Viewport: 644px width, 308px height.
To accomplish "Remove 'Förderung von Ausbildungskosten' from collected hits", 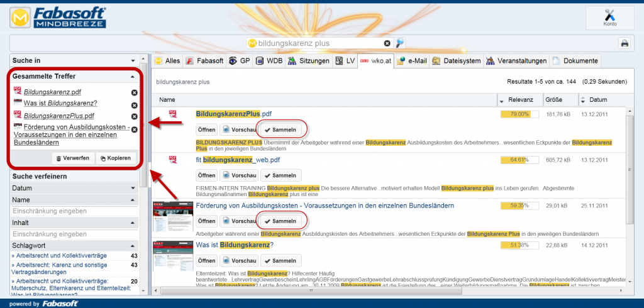I will (x=134, y=129).
